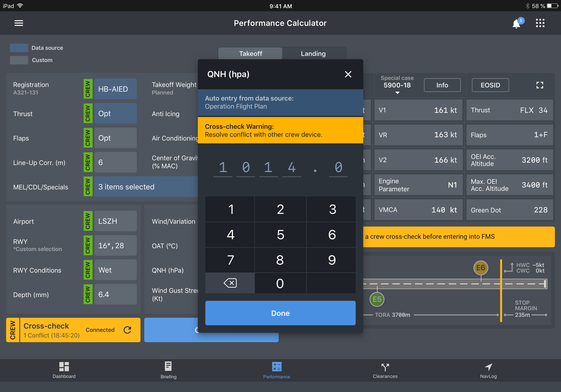Toggle the Registration CREW tag
This screenshot has width=561, height=392.
tap(88, 89)
